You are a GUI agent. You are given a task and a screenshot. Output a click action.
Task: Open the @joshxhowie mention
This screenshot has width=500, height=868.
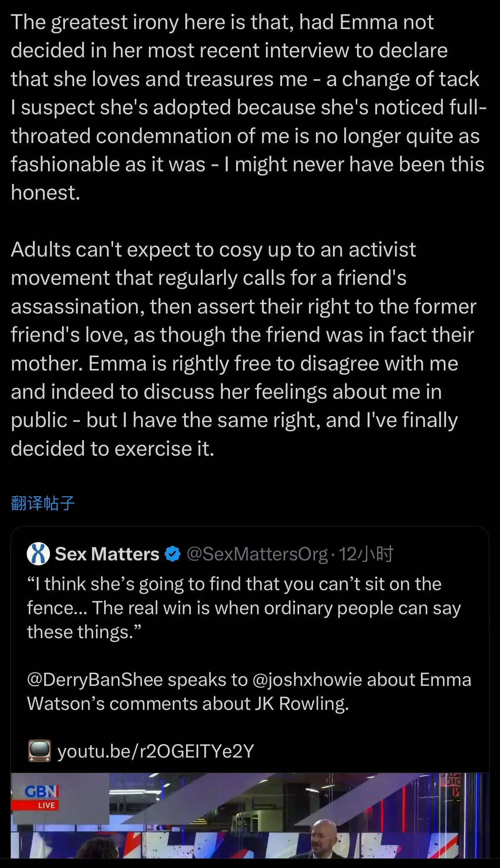[x=307, y=680]
